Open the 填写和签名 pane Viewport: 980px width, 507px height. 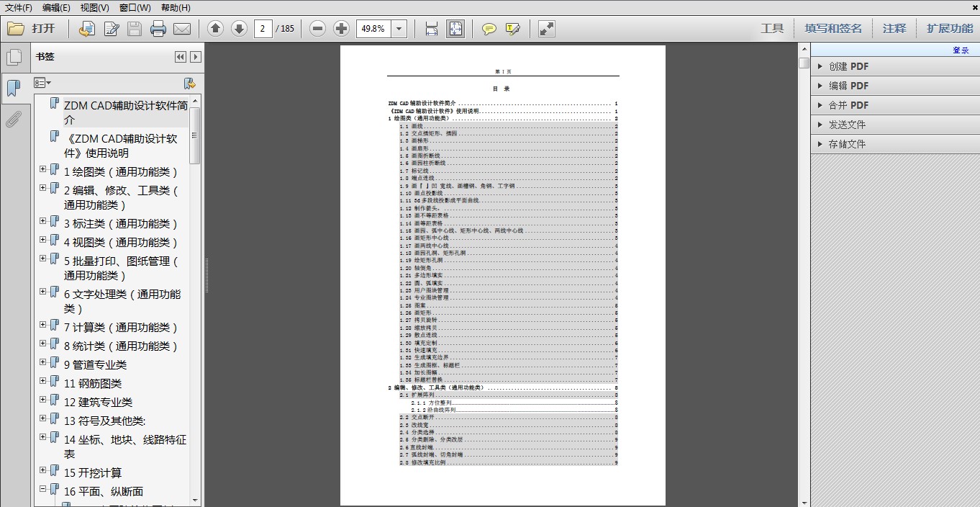coord(832,29)
